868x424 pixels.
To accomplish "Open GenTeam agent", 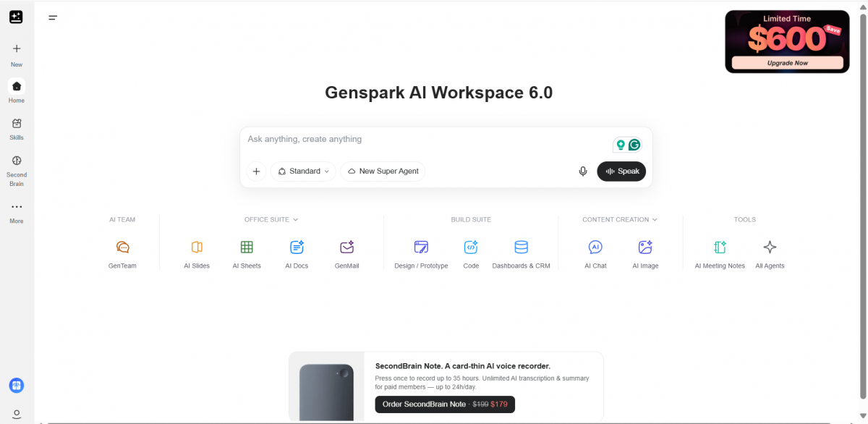I will tap(123, 254).
